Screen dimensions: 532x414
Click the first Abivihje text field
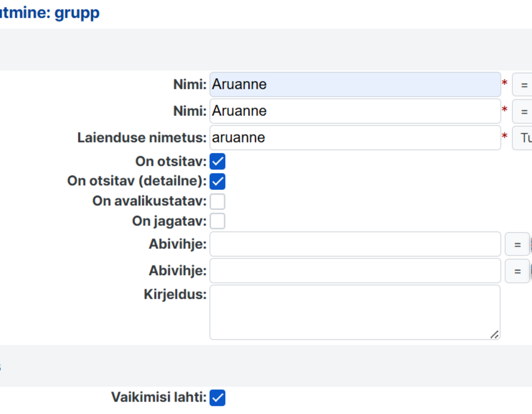point(355,244)
